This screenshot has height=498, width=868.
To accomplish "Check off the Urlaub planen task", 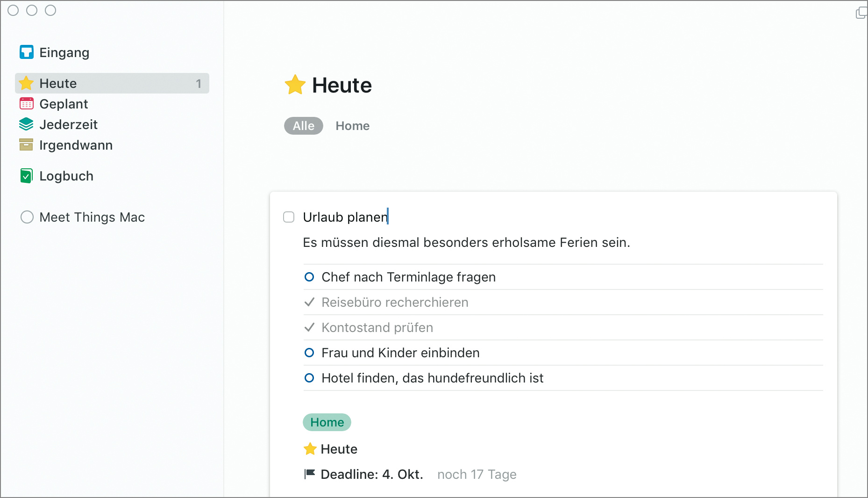I will (289, 217).
